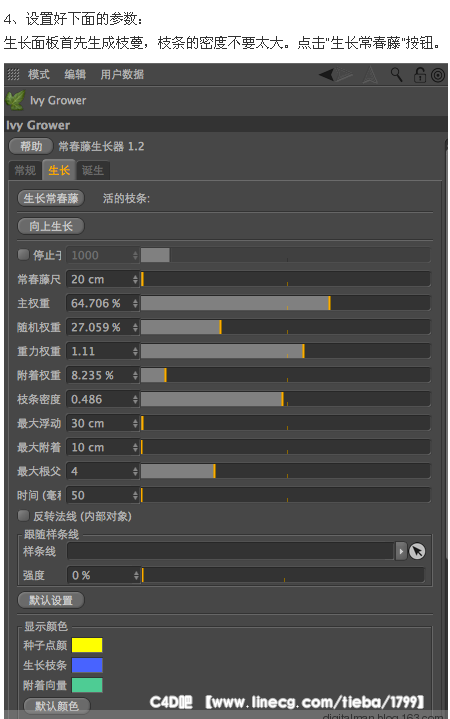The width and height of the screenshot is (450, 719).
Task: Click the spline picker cursor icon
Action: 417,551
